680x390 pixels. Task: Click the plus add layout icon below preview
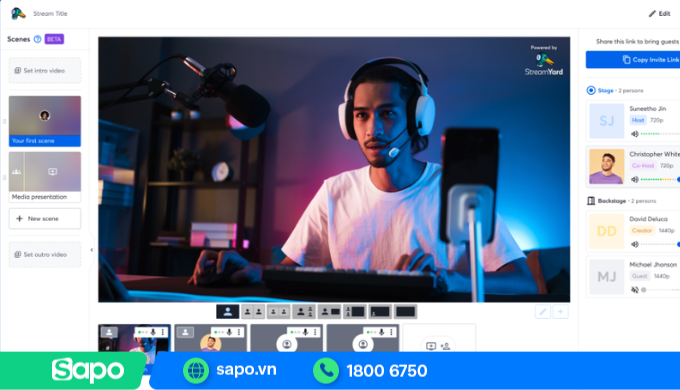(x=560, y=311)
